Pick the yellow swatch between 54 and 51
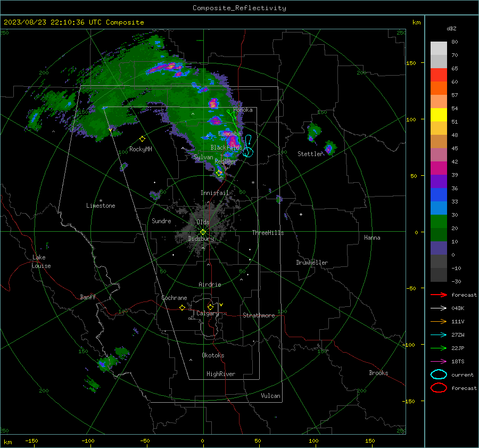The image size is (479, 448). pyautogui.click(x=439, y=115)
